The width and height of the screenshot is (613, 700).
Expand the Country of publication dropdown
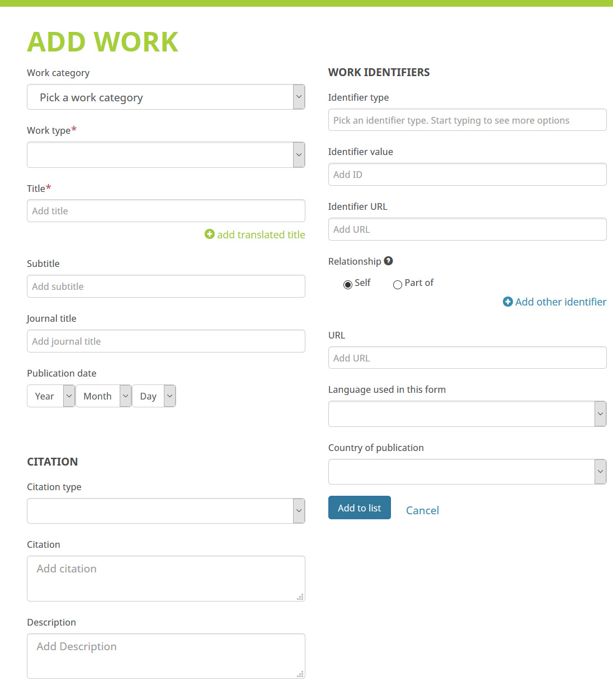pyautogui.click(x=467, y=472)
